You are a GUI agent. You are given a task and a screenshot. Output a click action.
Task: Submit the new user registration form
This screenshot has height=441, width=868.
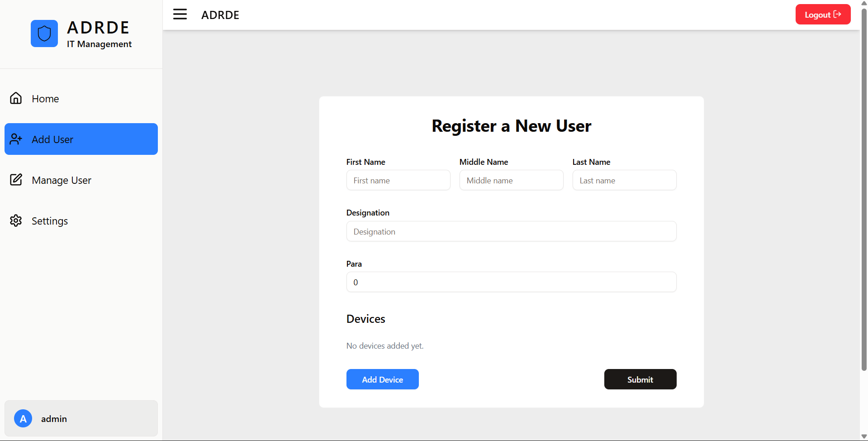640,379
